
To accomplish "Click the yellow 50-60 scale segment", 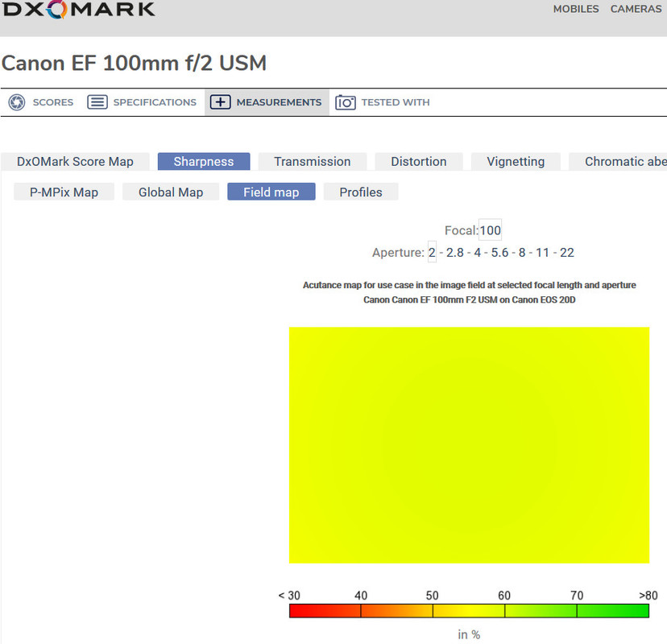I will tap(469, 611).
